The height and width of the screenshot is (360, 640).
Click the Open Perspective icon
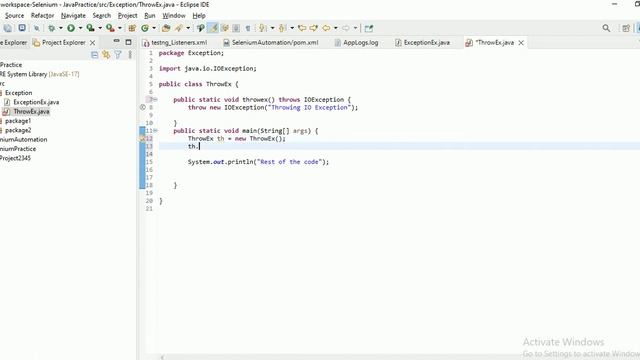point(626,28)
